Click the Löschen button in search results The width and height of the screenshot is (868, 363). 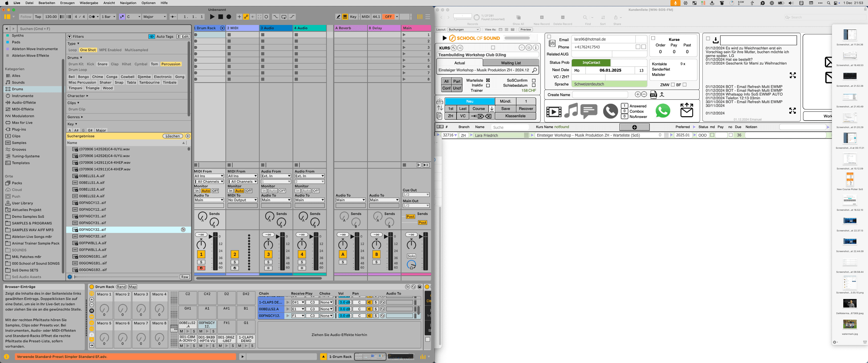[x=173, y=136]
